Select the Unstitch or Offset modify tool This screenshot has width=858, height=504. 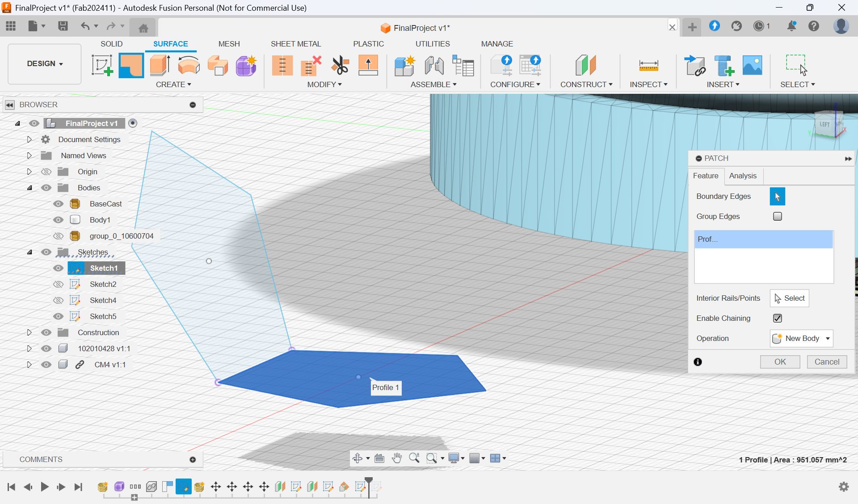[282, 66]
